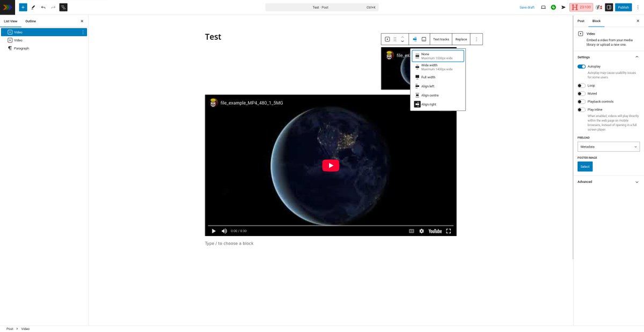Click the video progress bar
This screenshot has height=332, width=644.
331,225
